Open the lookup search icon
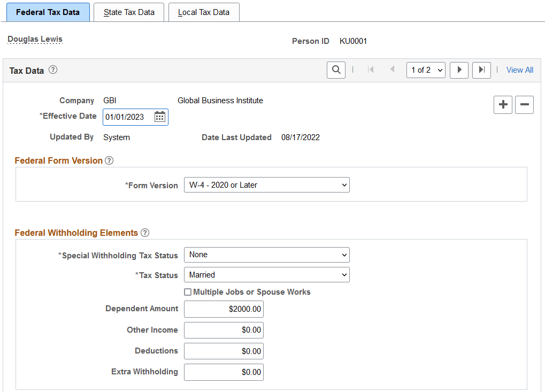The width and height of the screenshot is (545, 392). tap(336, 70)
